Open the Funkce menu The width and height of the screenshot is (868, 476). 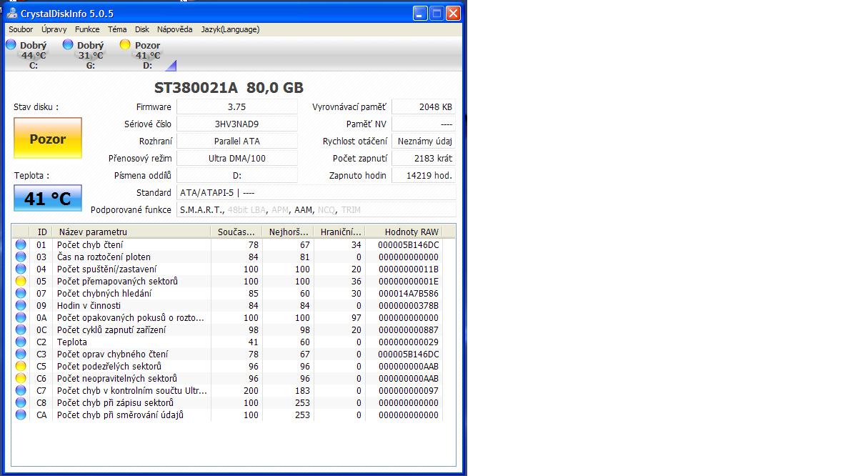coord(87,29)
